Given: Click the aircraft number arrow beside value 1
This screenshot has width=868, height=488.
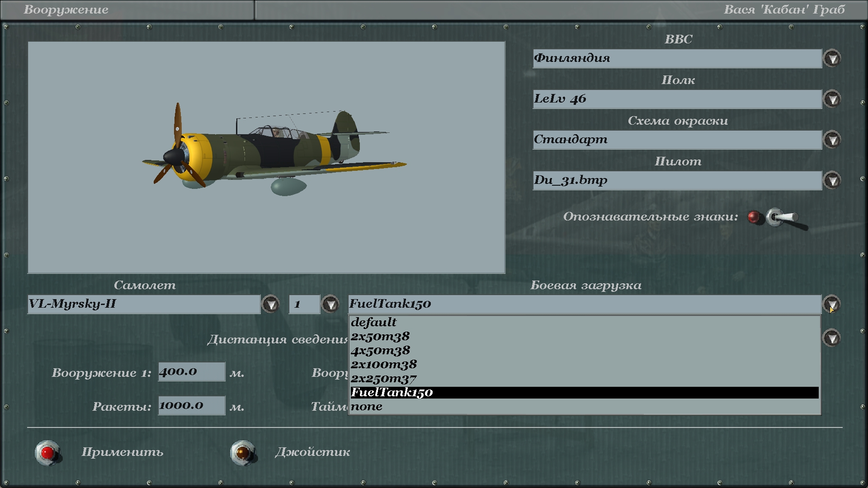Looking at the screenshot, I should coord(330,305).
